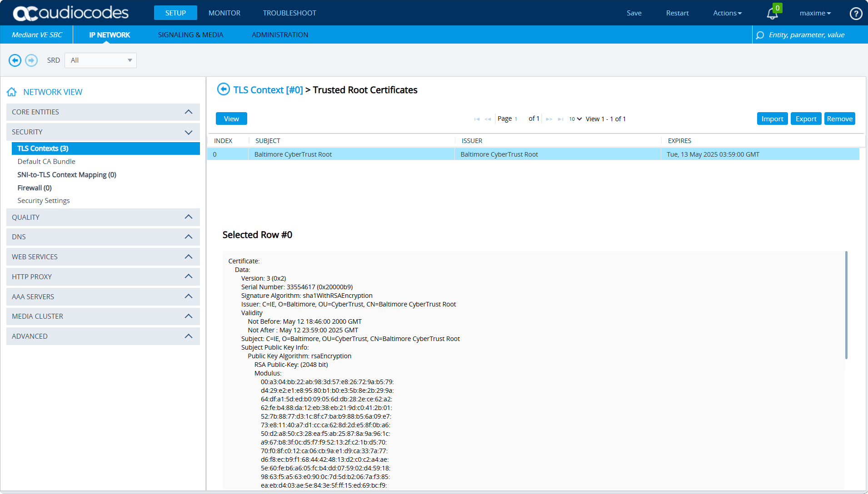Click the Import button

[772, 119]
